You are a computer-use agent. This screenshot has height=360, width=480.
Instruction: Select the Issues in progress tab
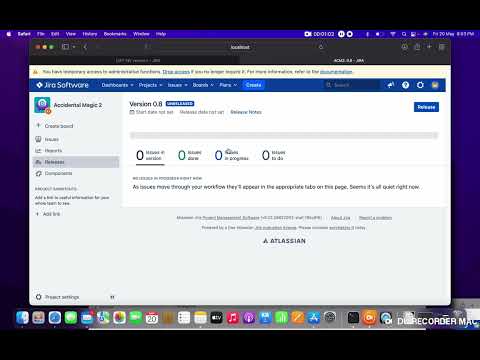point(232,155)
